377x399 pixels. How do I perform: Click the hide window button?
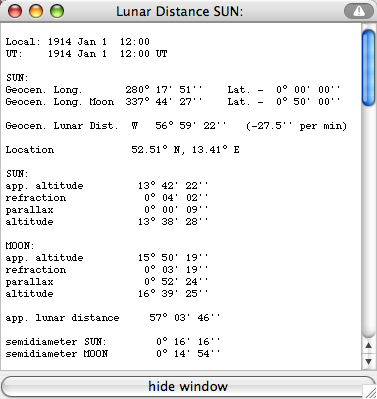(188, 386)
